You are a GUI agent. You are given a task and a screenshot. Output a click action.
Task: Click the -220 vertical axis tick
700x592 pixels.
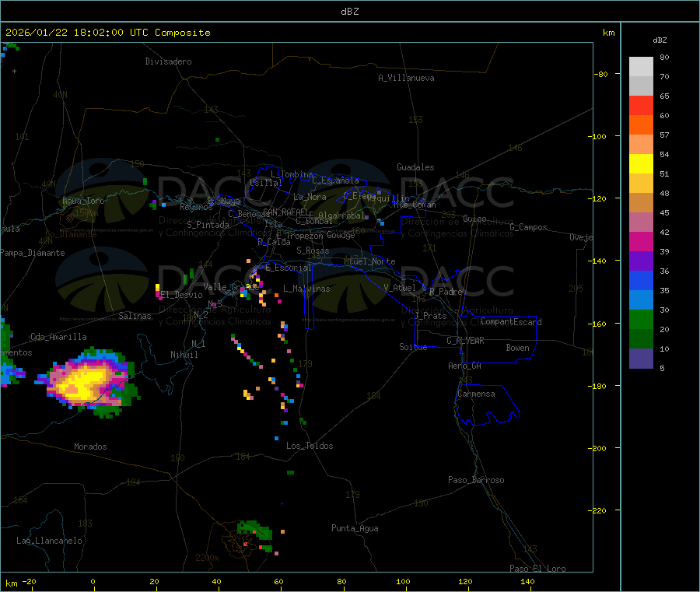(599, 511)
